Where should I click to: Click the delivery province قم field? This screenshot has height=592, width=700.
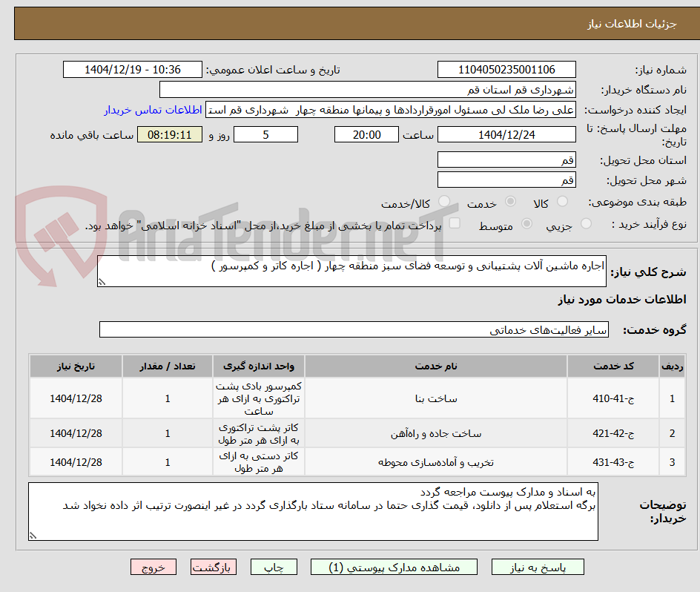(x=506, y=160)
